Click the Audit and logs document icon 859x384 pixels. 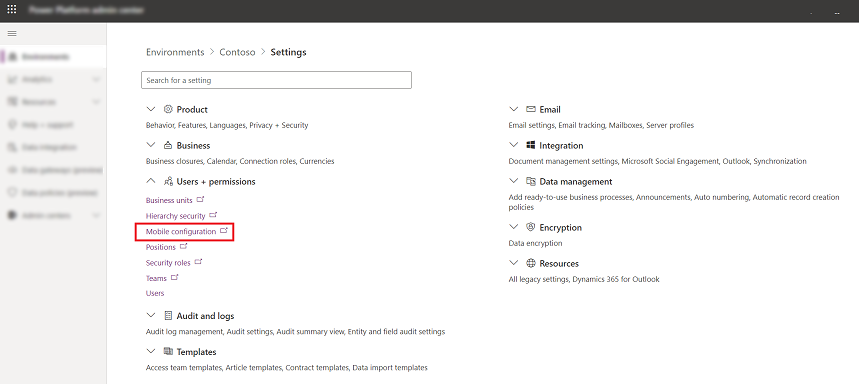click(168, 316)
